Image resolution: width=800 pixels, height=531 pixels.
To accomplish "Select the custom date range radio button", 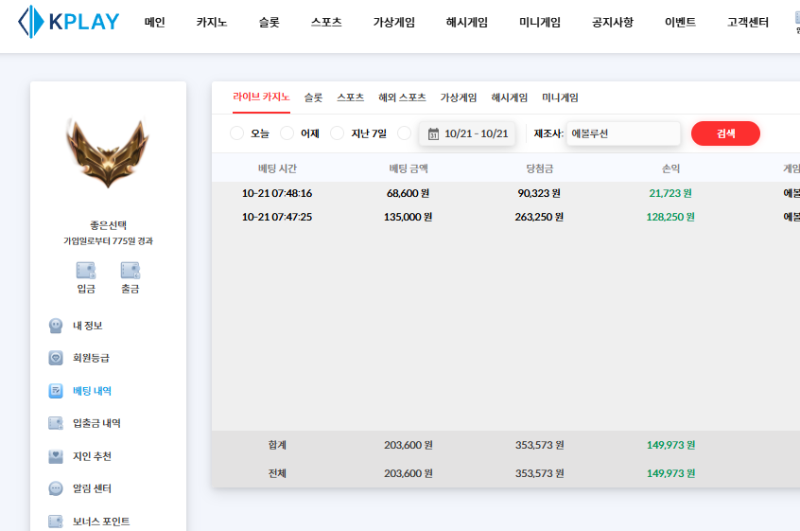I will tap(404, 133).
